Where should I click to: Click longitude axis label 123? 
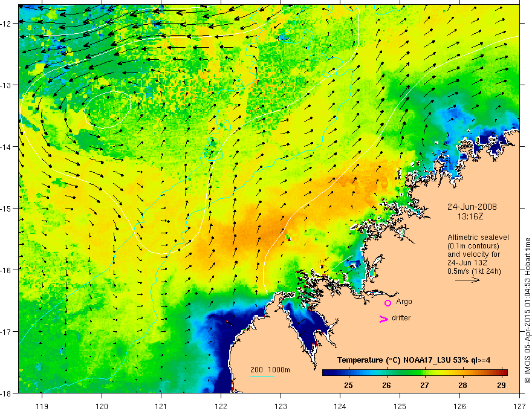pos(281,406)
